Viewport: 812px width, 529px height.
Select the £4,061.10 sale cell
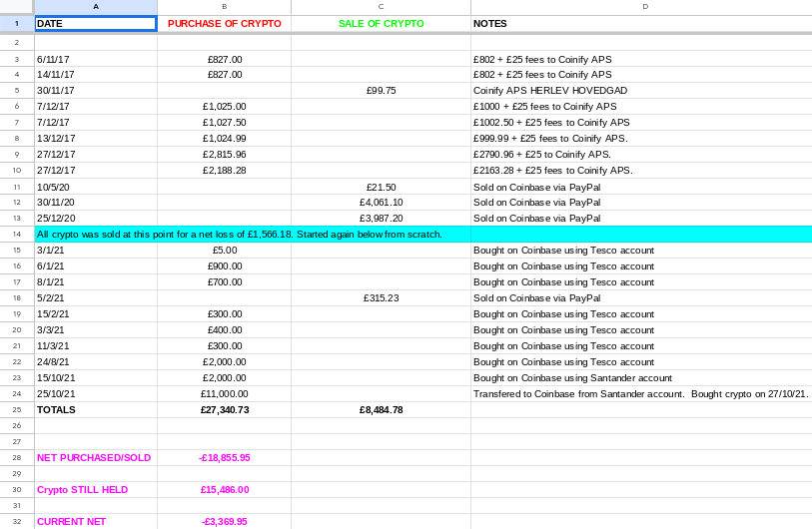coord(381,202)
